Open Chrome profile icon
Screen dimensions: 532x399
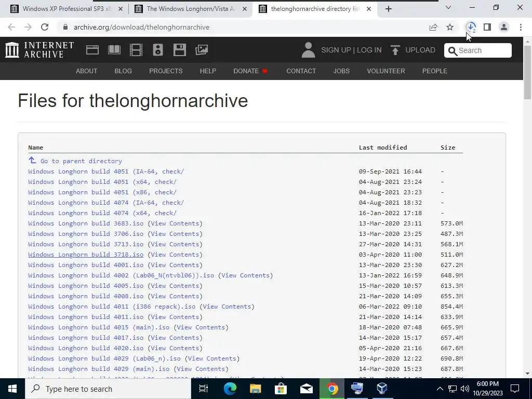504,27
